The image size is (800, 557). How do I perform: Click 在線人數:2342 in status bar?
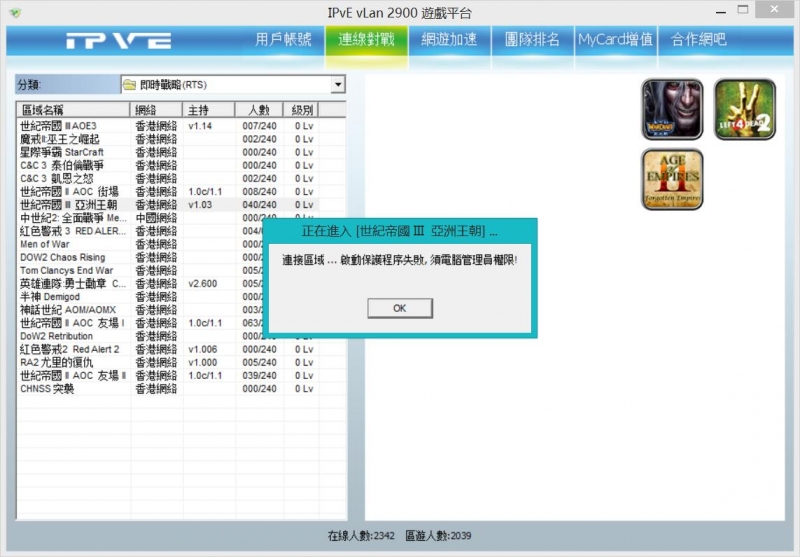[x=361, y=536]
